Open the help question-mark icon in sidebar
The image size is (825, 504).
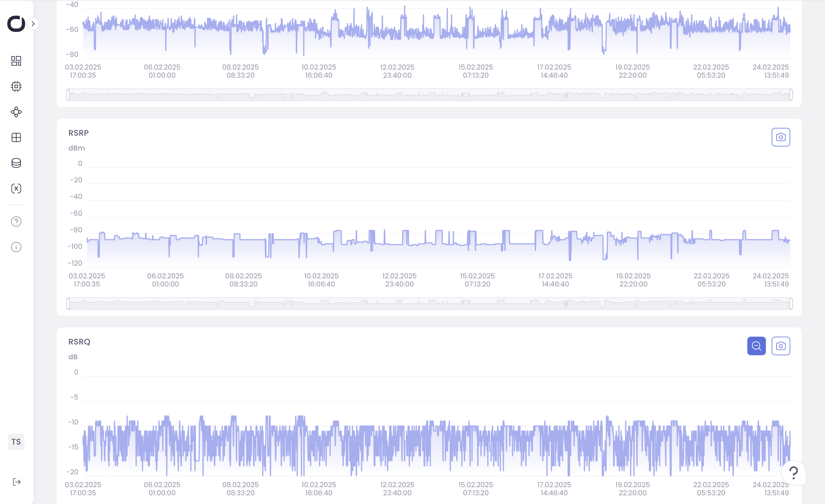pyautogui.click(x=16, y=221)
